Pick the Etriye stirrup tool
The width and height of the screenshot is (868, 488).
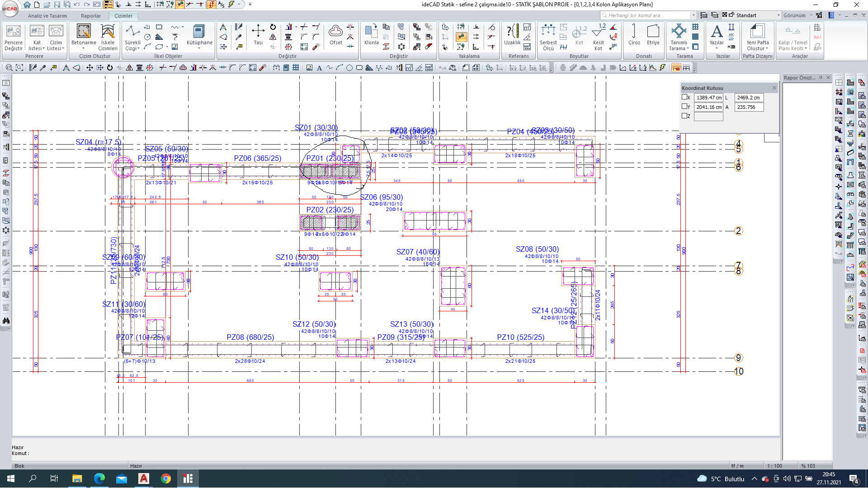653,35
